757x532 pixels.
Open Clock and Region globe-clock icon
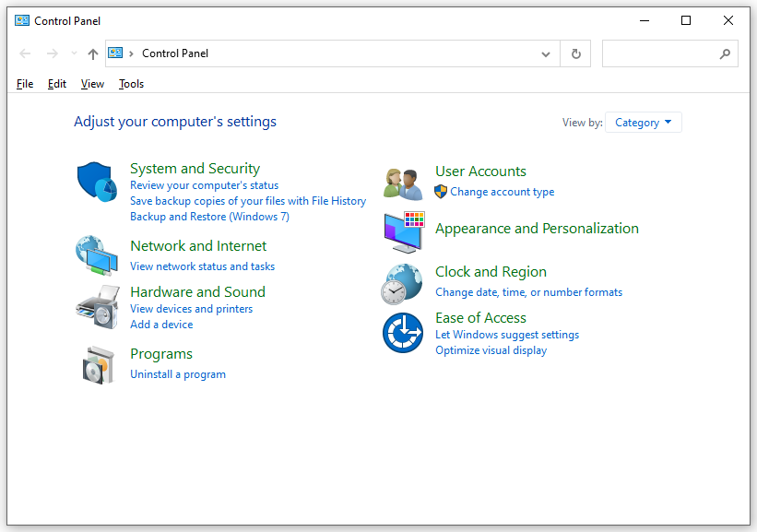402,284
